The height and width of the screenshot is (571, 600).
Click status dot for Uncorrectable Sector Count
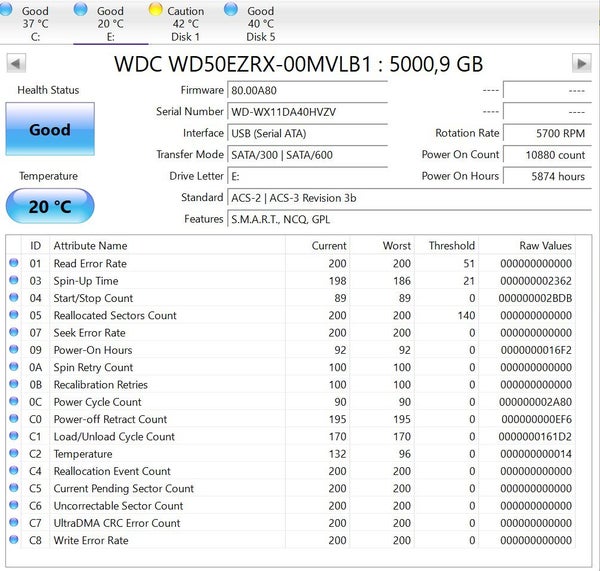[14, 505]
